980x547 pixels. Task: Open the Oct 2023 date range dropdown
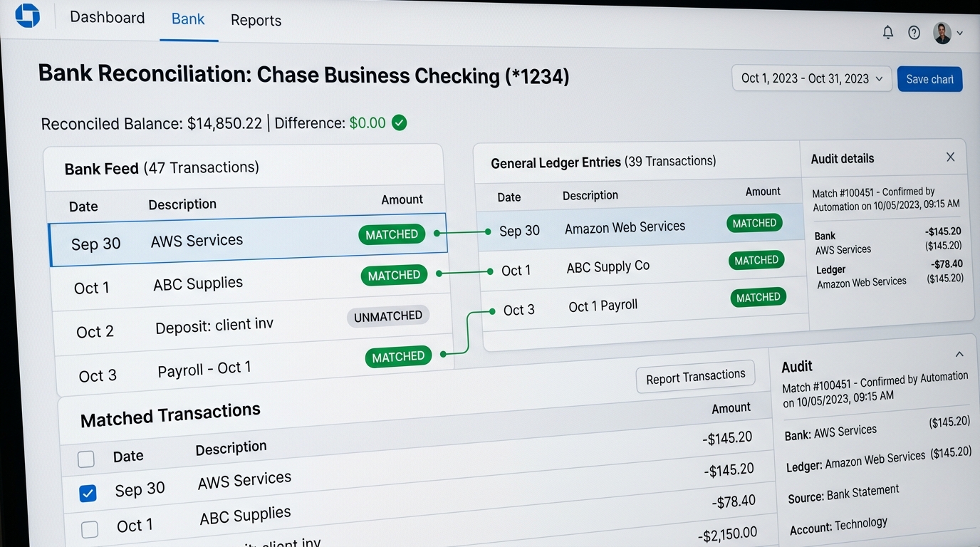[812, 78]
